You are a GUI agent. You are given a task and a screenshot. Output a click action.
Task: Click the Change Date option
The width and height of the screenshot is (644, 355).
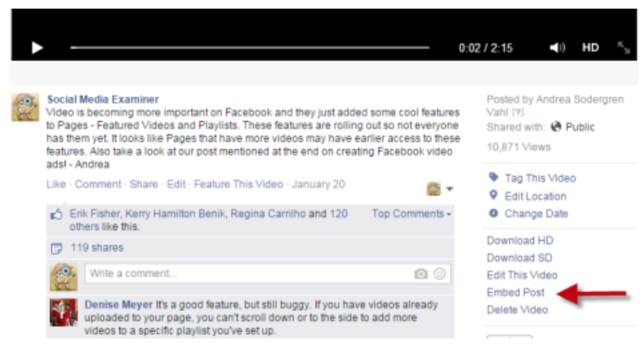pyautogui.click(x=536, y=214)
